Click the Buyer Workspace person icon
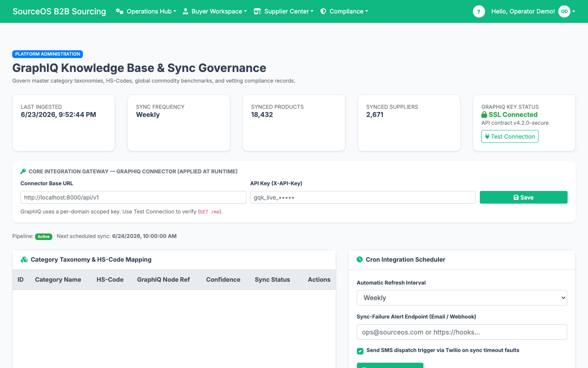The image size is (588, 368). click(x=185, y=11)
